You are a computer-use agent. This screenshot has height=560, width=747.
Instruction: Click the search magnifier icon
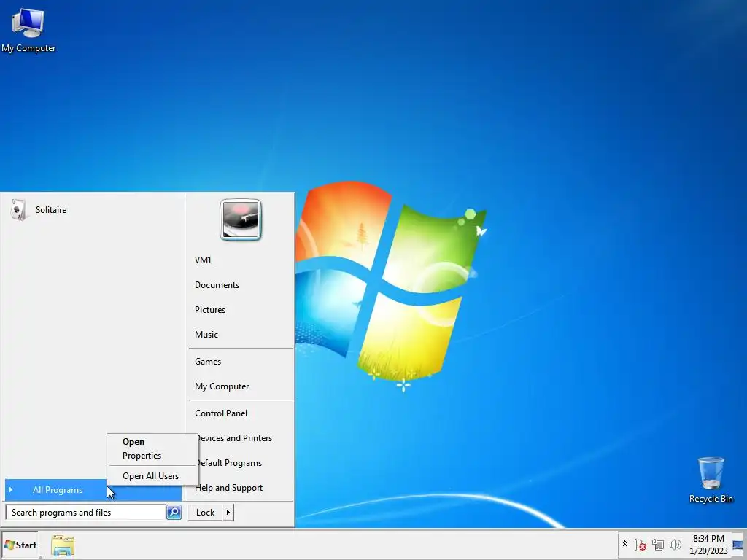coord(174,513)
